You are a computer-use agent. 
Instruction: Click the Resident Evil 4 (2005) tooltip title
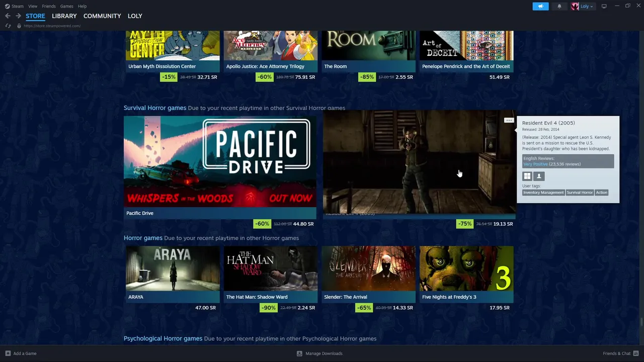tap(548, 123)
